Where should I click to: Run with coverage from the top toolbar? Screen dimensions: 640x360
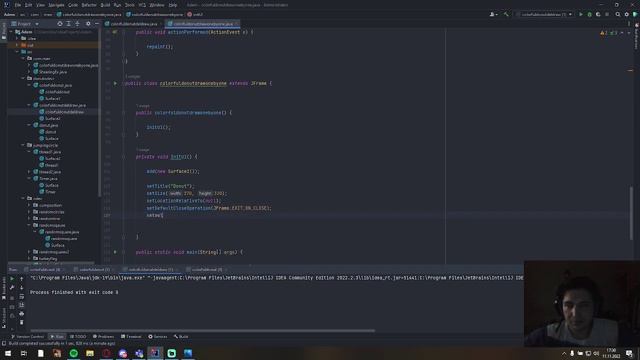[598, 14]
